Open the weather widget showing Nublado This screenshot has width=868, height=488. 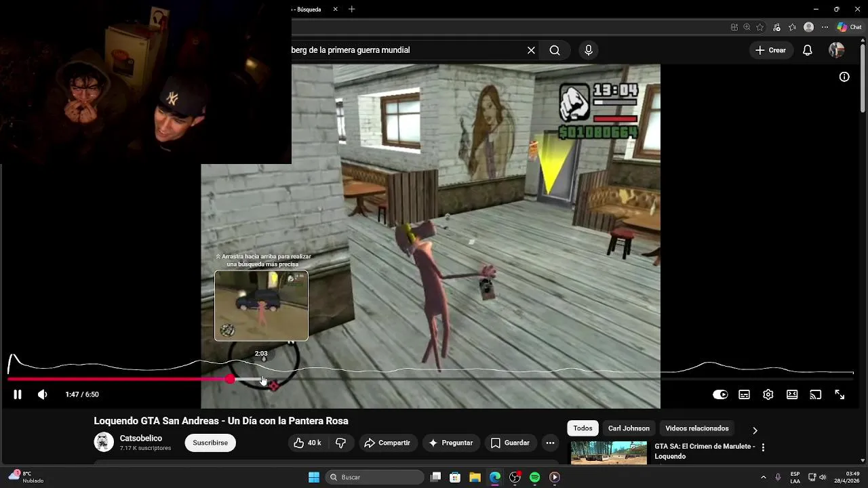click(x=27, y=477)
